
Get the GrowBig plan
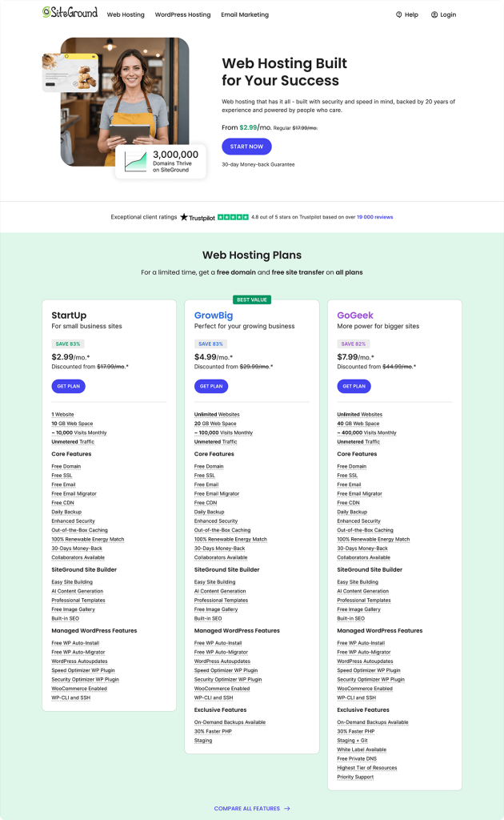(211, 386)
